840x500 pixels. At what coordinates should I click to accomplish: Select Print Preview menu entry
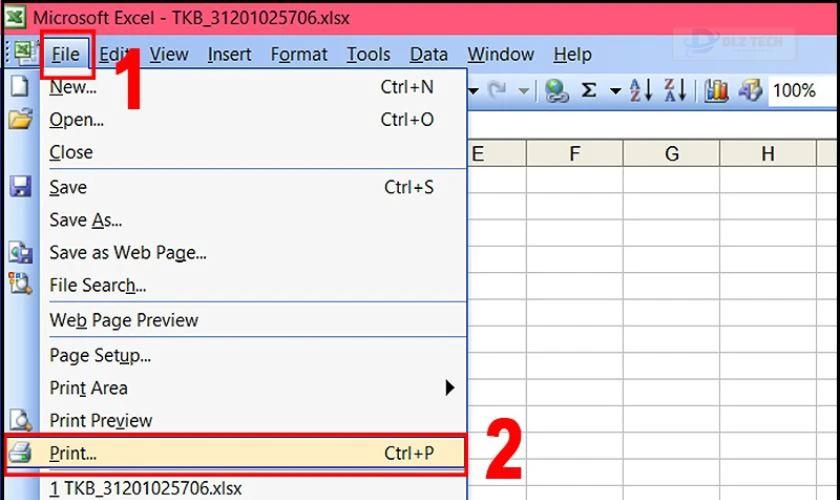point(253,420)
